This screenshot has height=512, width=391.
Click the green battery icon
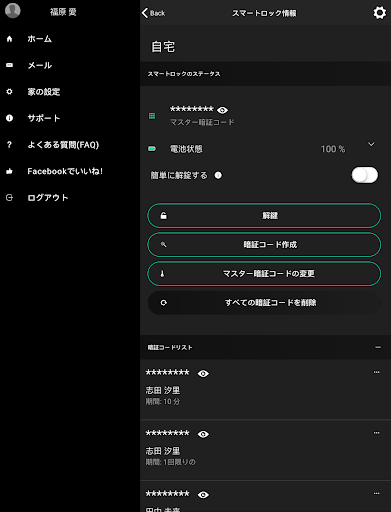[152, 149]
